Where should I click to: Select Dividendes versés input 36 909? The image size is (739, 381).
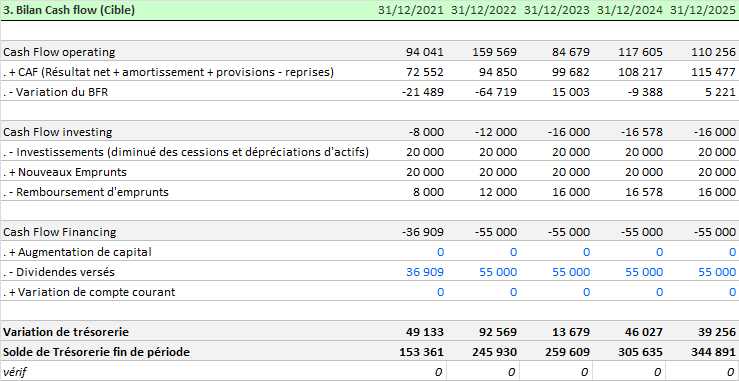[425, 272]
